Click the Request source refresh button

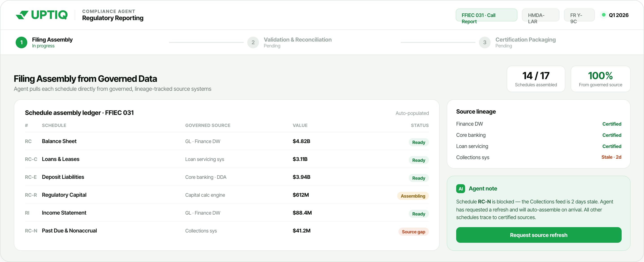coord(539,235)
